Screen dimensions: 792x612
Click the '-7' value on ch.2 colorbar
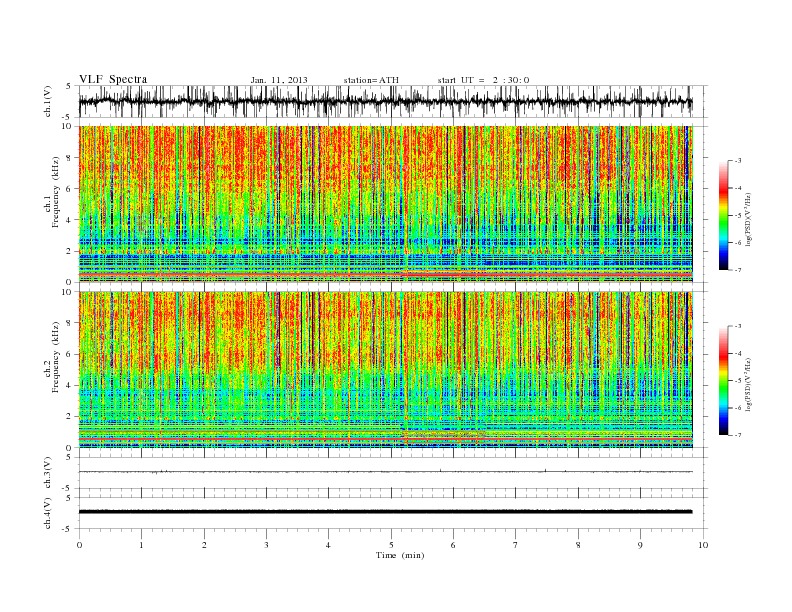737,435
